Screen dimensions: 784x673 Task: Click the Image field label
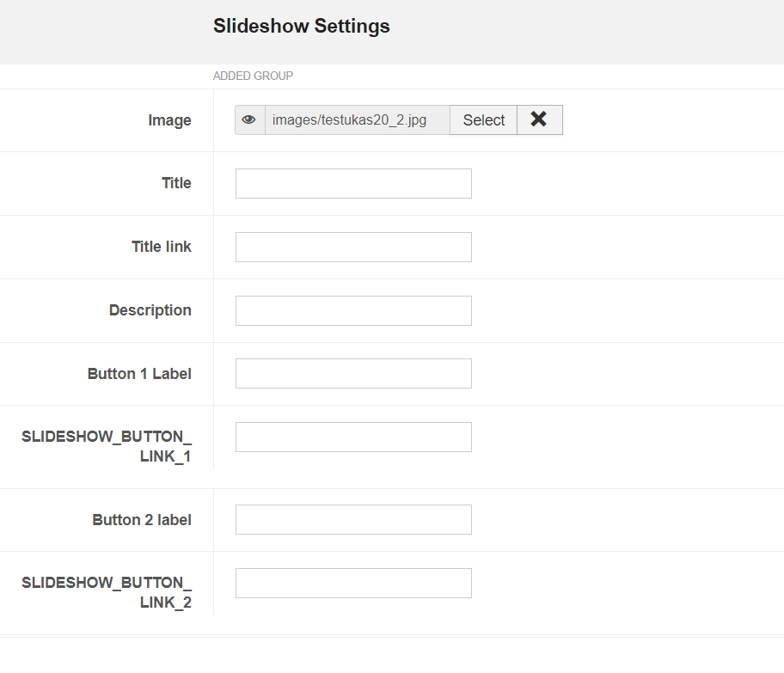pyautogui.click(x=169, y=120)
